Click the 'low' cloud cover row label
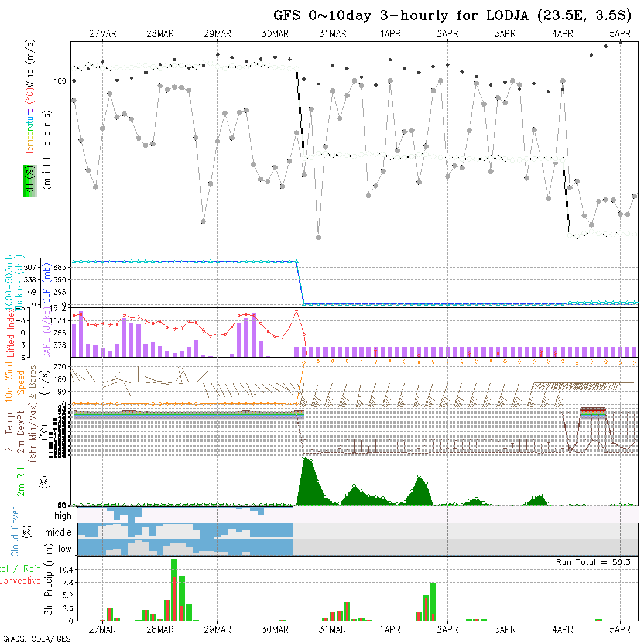The width and height of the screenshot is (644, 644). point(64,549)
